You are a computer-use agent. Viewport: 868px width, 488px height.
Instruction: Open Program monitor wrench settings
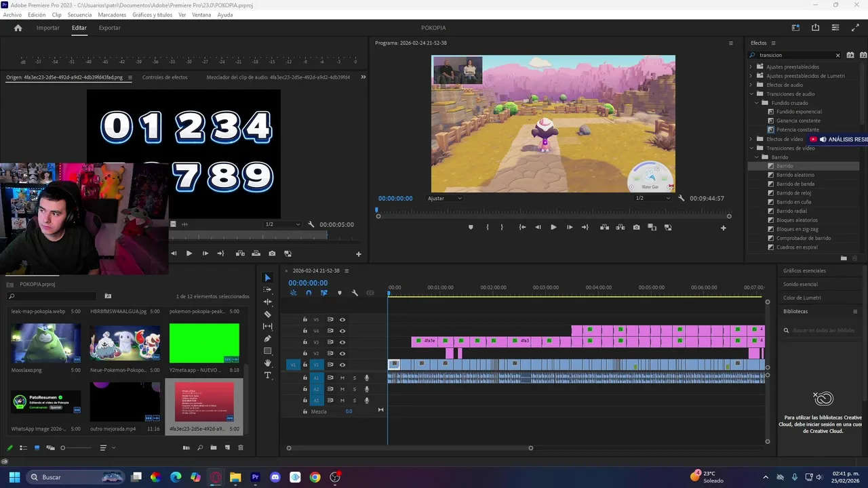680,198
